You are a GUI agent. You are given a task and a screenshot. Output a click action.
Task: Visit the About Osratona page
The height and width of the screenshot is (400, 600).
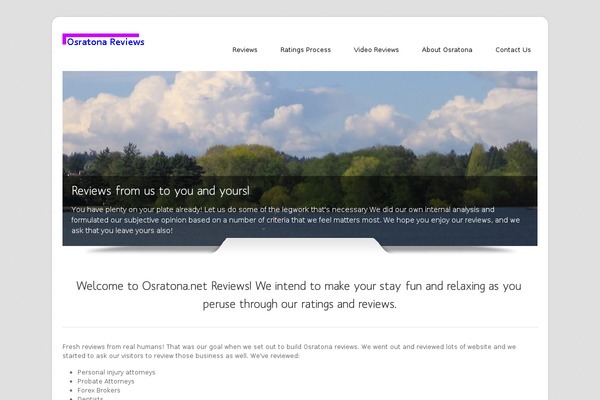[447, 50]
